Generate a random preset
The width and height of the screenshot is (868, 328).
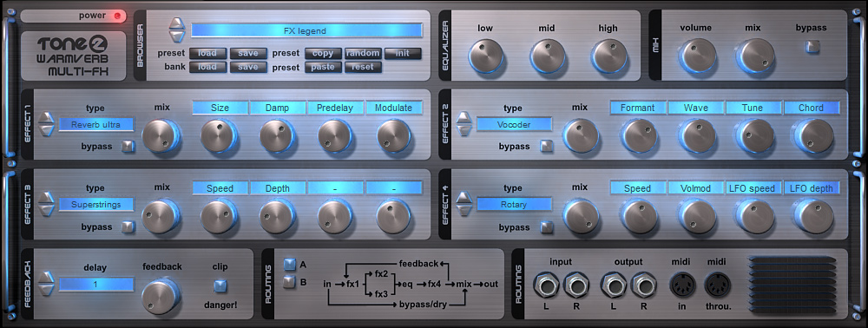pos(363,54)
